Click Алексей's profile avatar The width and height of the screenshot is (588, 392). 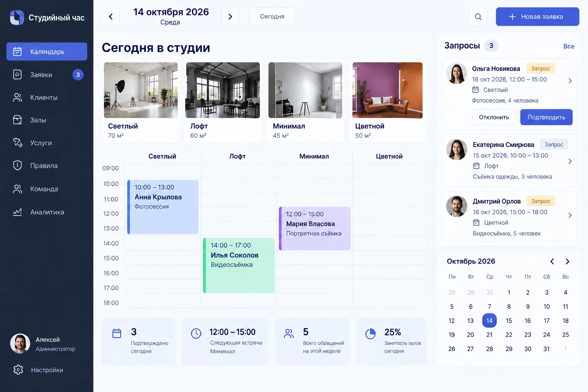[20, 343]
